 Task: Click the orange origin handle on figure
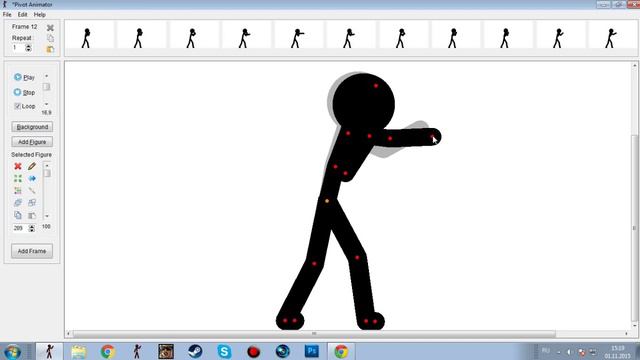327,201
